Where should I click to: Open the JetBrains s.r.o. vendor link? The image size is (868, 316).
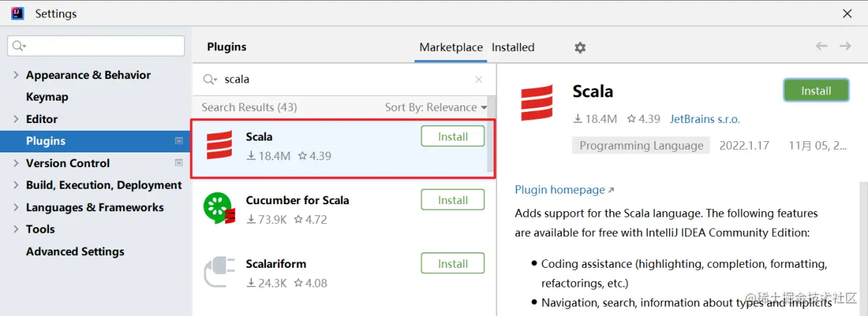[705, 119]
